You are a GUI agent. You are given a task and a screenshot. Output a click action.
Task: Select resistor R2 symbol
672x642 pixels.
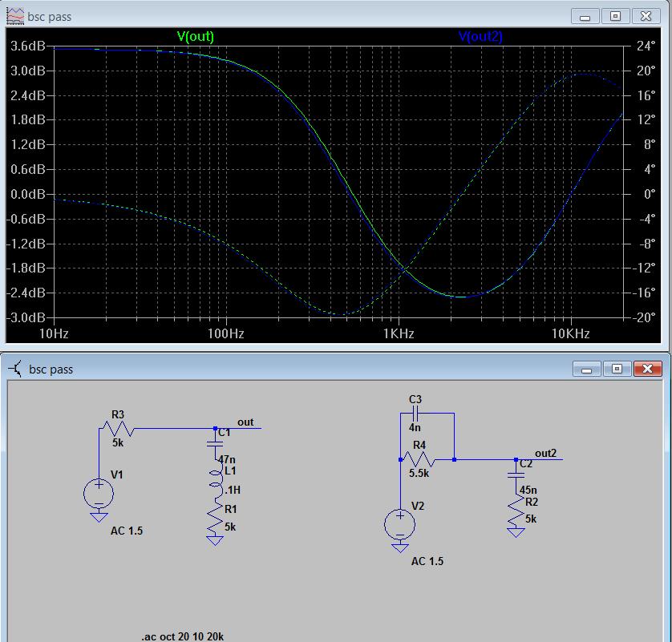point(516,510)
